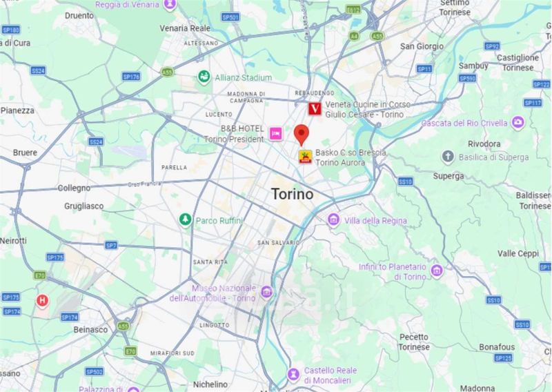
Task: Select the Basko supermarket icon
Action: tap(305, 157)
